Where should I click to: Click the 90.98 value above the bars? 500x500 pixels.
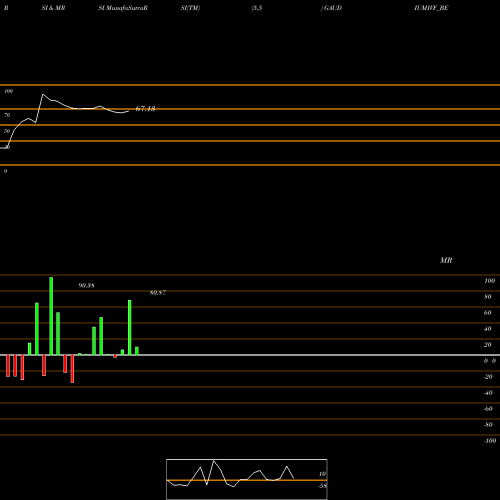click(x=86, y=286)
